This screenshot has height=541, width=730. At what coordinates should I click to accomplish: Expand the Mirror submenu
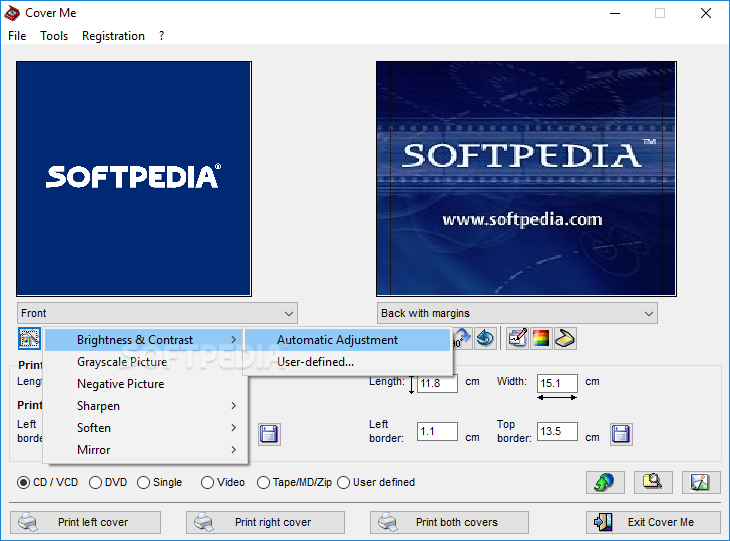tap(146, 450)
